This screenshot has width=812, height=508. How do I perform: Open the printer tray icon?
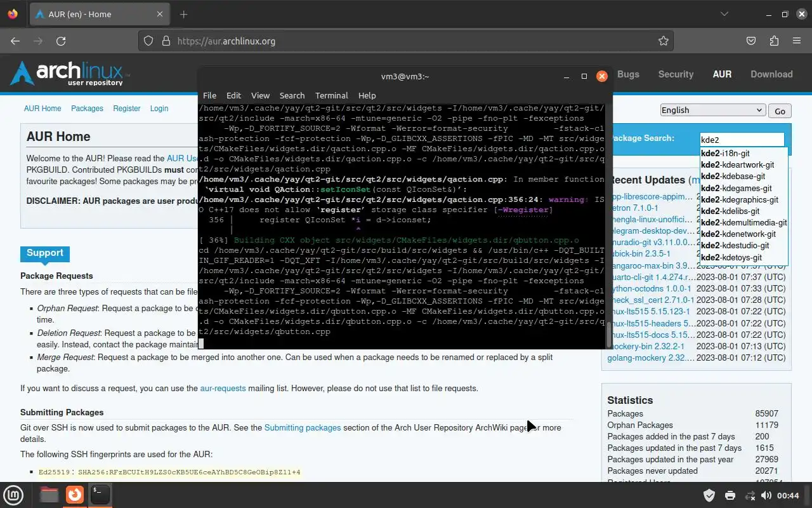tap(730, 495)
